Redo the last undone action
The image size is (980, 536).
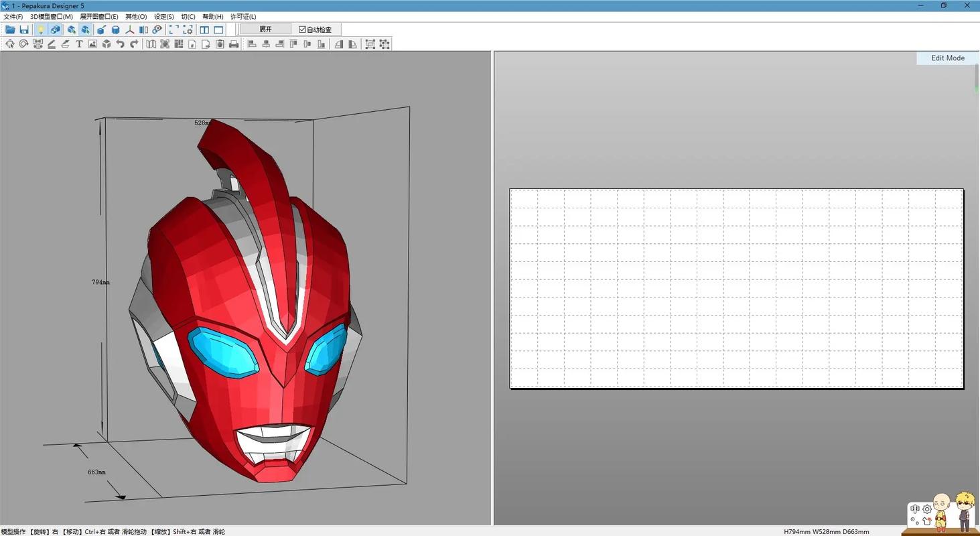134,44
